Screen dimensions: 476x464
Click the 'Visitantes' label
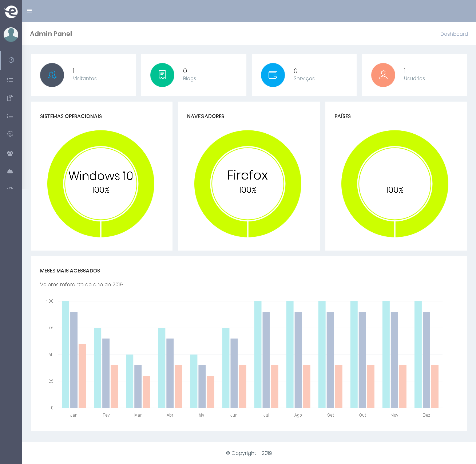click(x=85, y=78)
